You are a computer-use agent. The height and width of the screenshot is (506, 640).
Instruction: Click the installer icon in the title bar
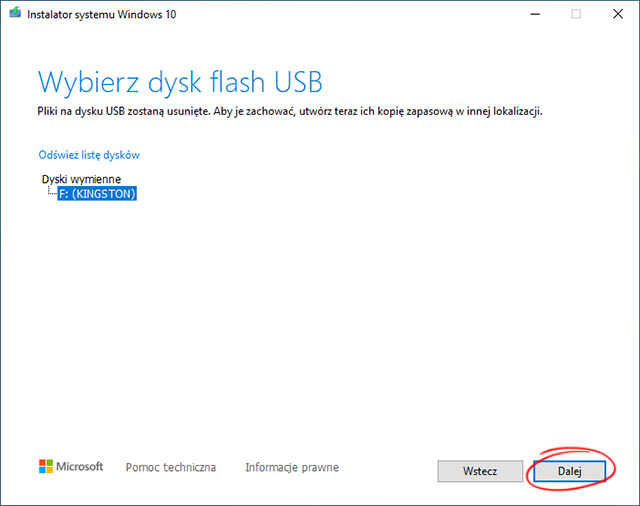coord(15,13)
